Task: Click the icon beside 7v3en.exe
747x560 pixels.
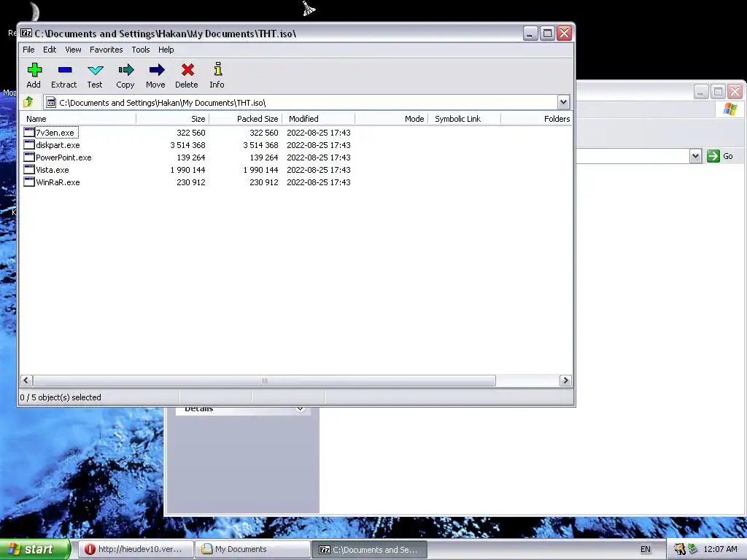Action: tap(29, 133)
